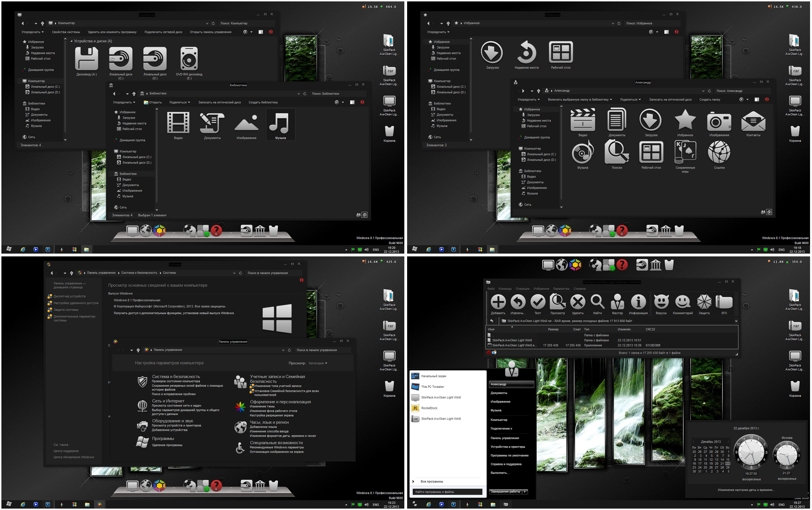Image resolution: width=812 pixels, height=510 pixels.
Task: Open the Просмотр: Категория dropdown
Action: [x=318, y=363]
